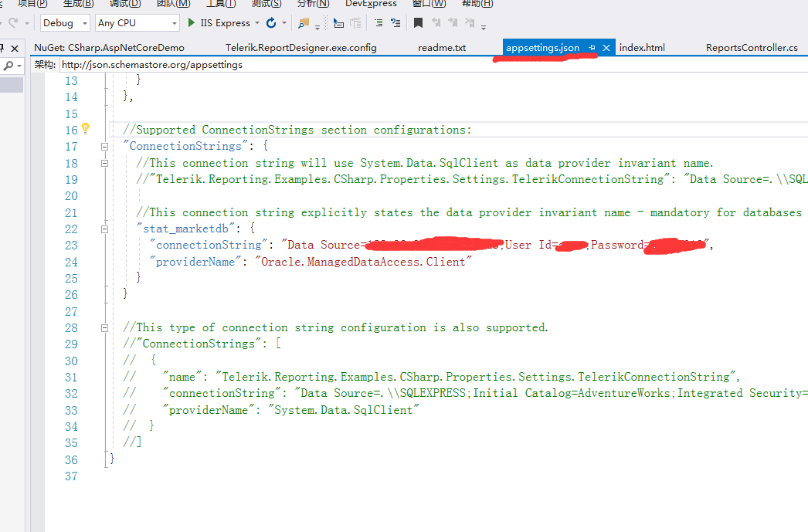
Task: Click the "Oracle.ManagedDataAccess.Client" value
Action: point(363,262)
